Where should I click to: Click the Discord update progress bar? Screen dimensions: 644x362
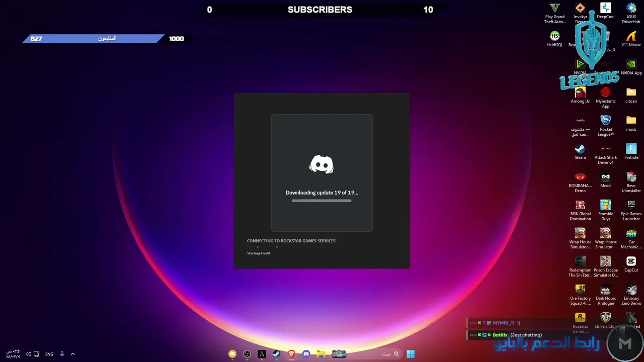pos(321,201)
